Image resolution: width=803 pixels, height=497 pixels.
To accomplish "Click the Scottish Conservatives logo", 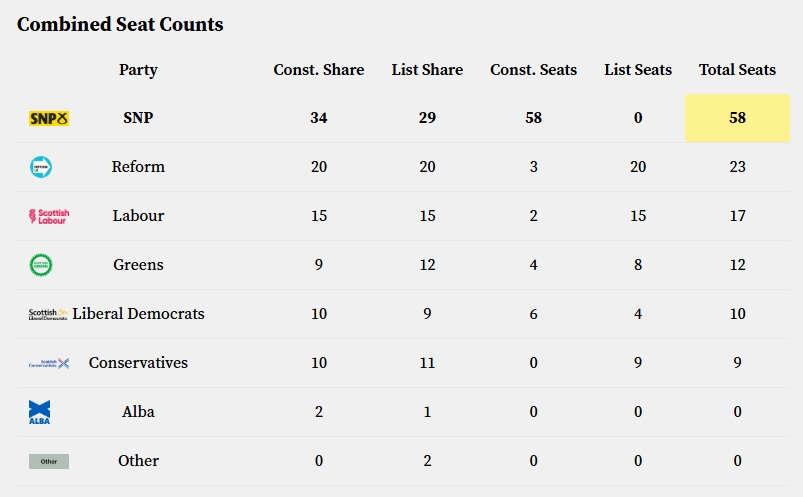I will 48,363.
